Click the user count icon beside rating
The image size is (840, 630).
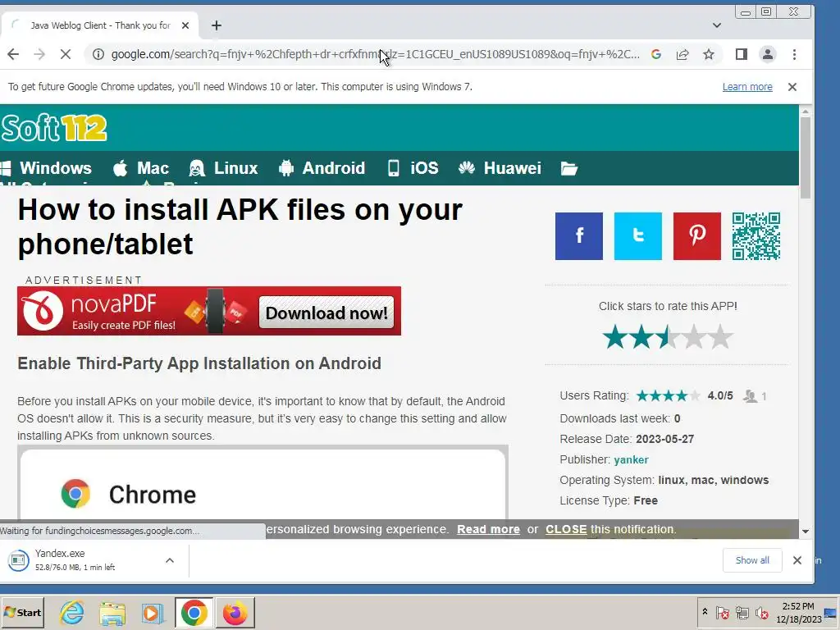tap(751, 396)
